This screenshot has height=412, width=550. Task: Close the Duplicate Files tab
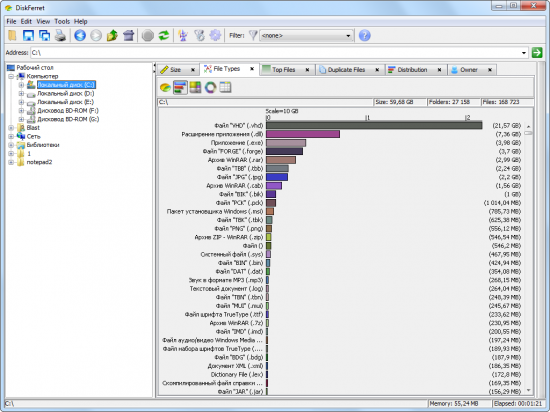tap(377, 70)
